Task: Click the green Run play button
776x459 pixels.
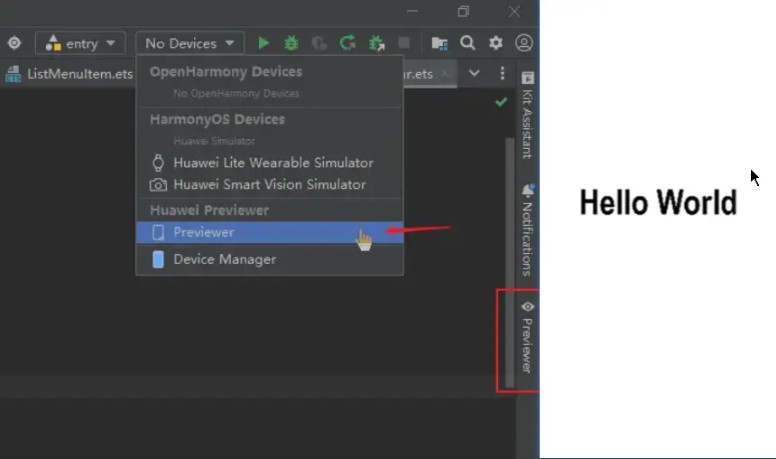Action: 263,44
